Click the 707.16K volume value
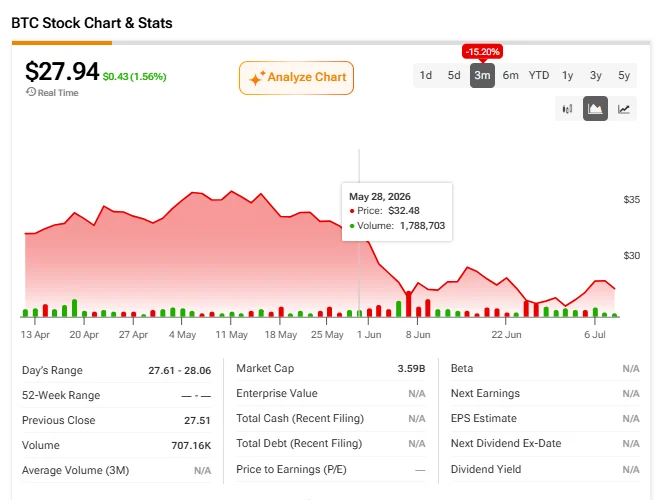The height and width of the screenshot is (500, 672). [191, 446]
